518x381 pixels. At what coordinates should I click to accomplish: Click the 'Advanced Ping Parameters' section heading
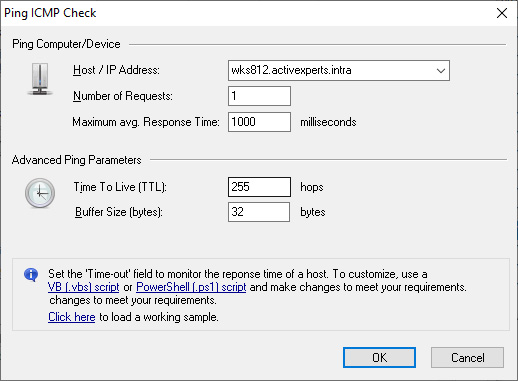tap(77, 160)
